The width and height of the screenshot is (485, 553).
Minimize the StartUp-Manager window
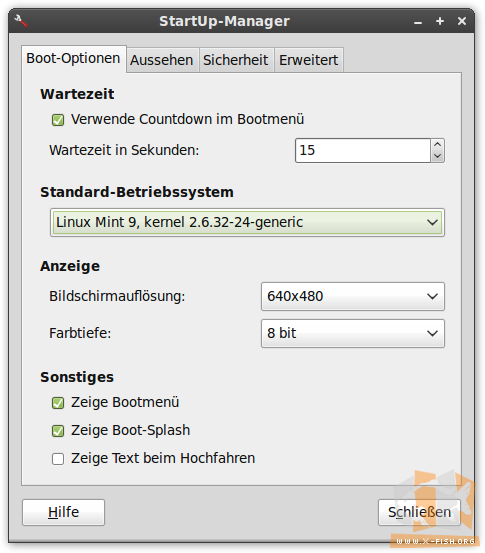click(418, 22)
